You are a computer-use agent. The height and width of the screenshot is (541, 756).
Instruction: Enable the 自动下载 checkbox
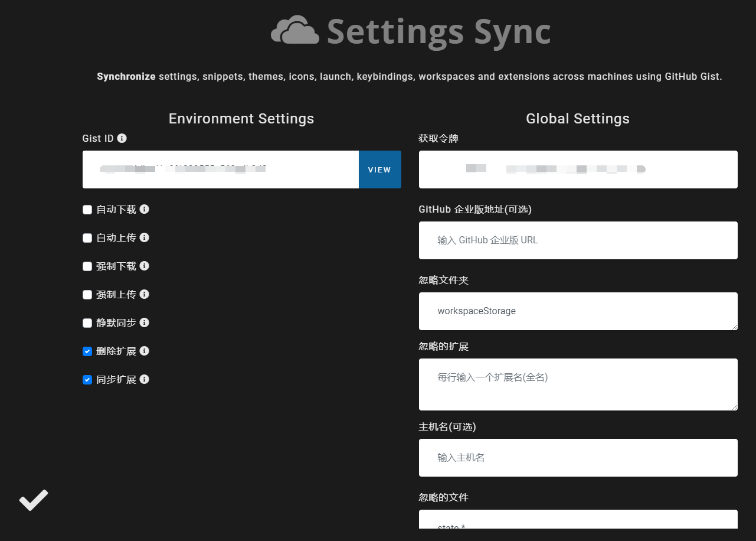click(87, 209)
